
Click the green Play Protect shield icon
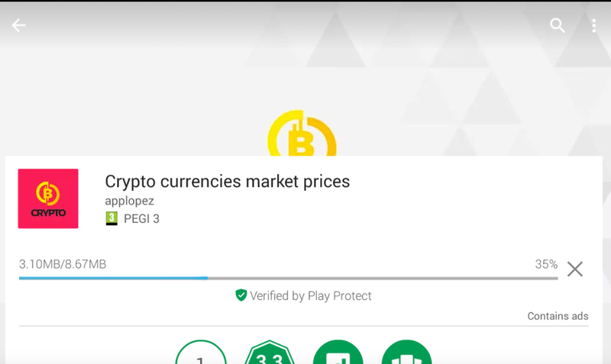[241, 295]
